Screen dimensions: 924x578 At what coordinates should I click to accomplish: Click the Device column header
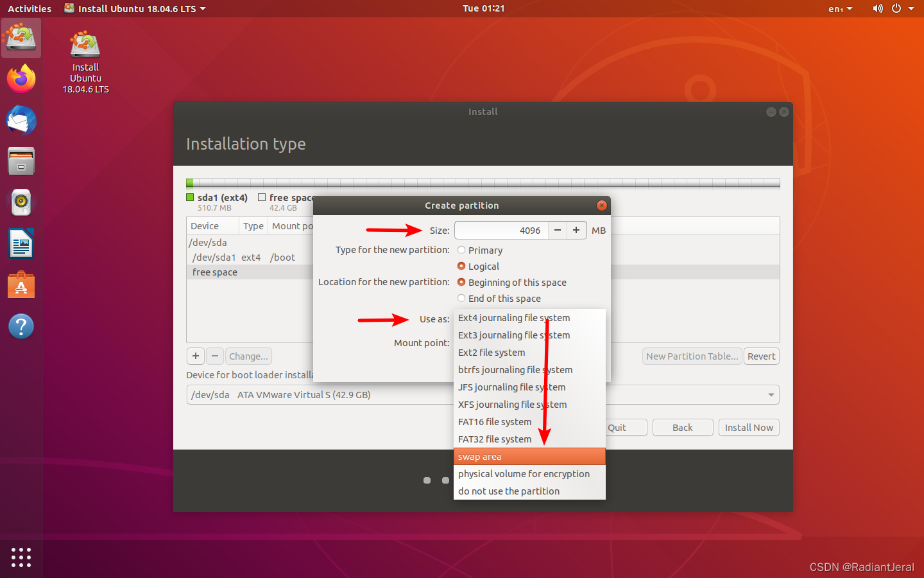[x=212, y=226]
